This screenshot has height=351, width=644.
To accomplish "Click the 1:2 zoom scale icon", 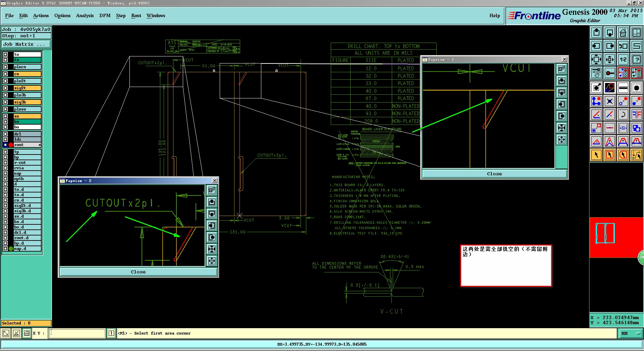I will click(x=623, y=59).
